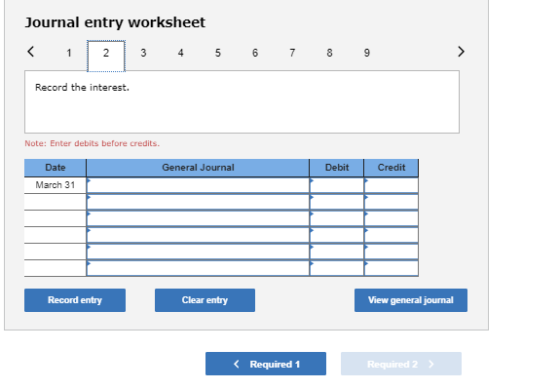Switch to journal entry tab 5
The width and height of the screenshot is (560, 389).
point(218,53)
